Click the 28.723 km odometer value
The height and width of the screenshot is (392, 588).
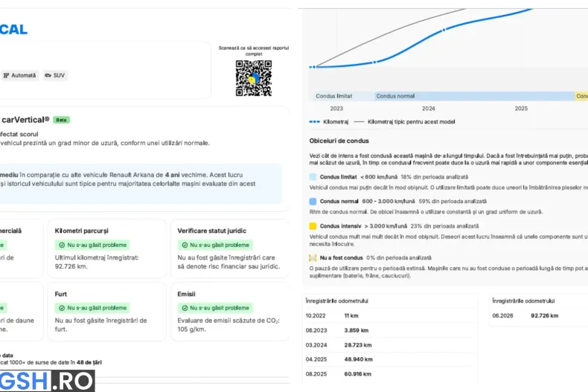pyautogui.click(x=358, y=345)
